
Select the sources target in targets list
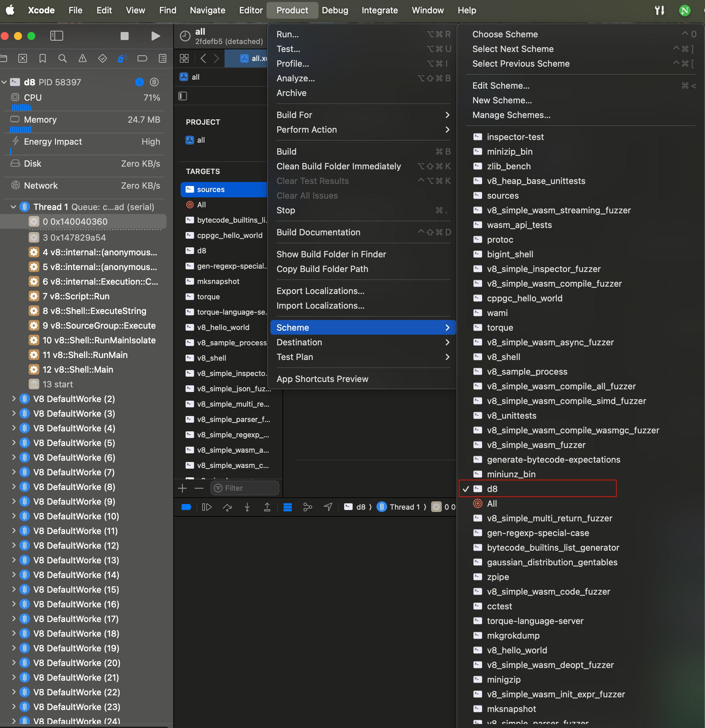224,189
